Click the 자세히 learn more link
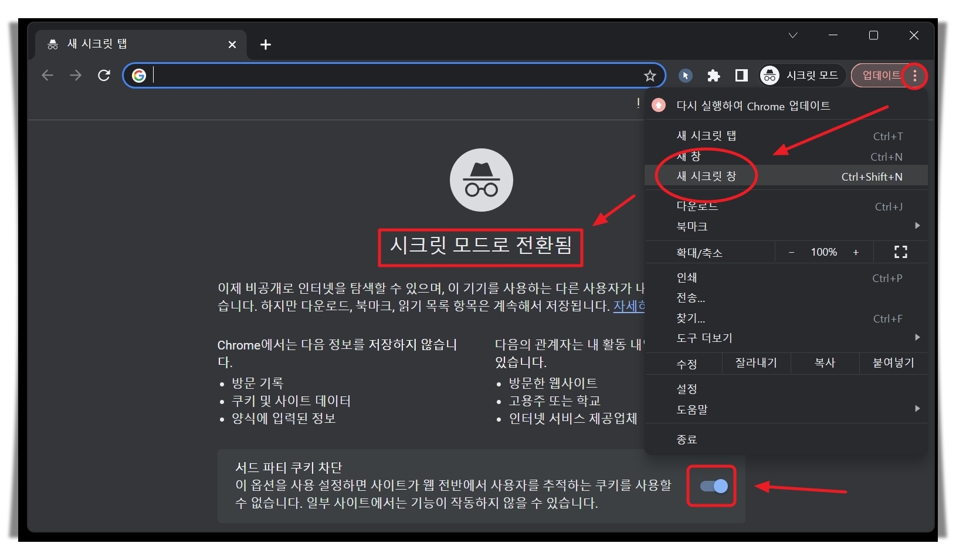Viewport: 956px width, 560px height. 629,306
